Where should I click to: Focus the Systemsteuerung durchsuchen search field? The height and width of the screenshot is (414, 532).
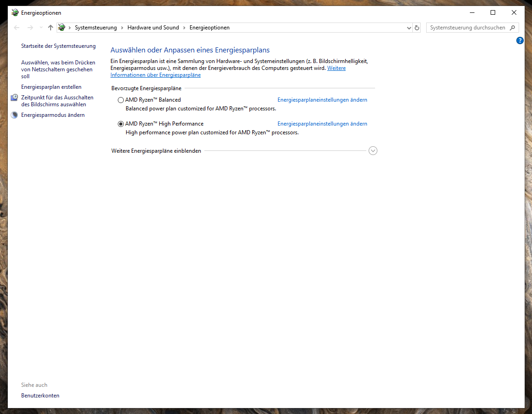click(x=468, y=28)
